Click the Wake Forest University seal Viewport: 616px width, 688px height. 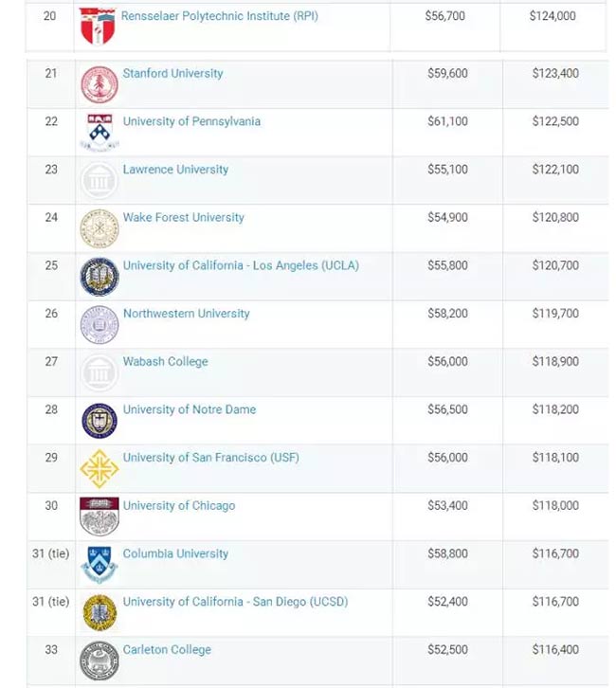click(100, 228)
